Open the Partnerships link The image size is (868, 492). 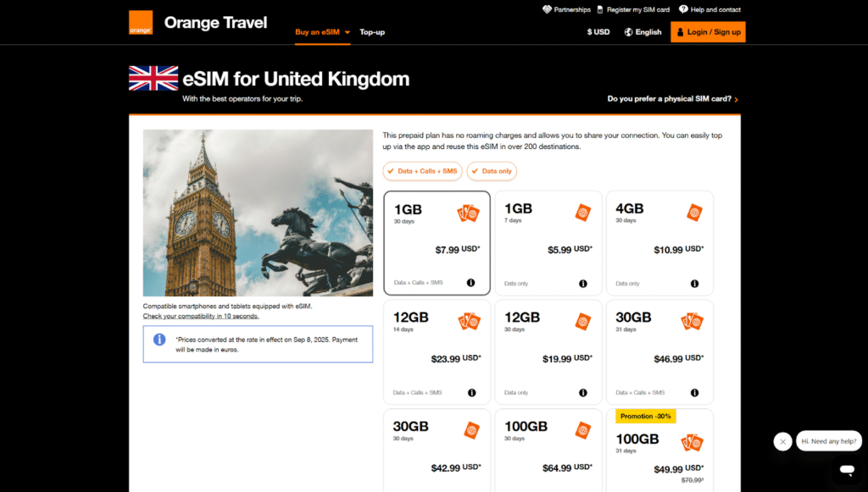tap(566, 9)
